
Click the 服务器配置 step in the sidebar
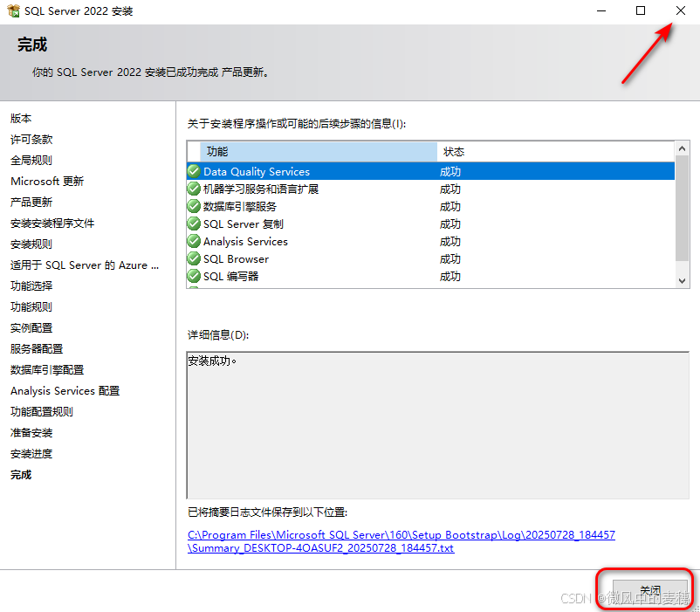pos(37,348)
